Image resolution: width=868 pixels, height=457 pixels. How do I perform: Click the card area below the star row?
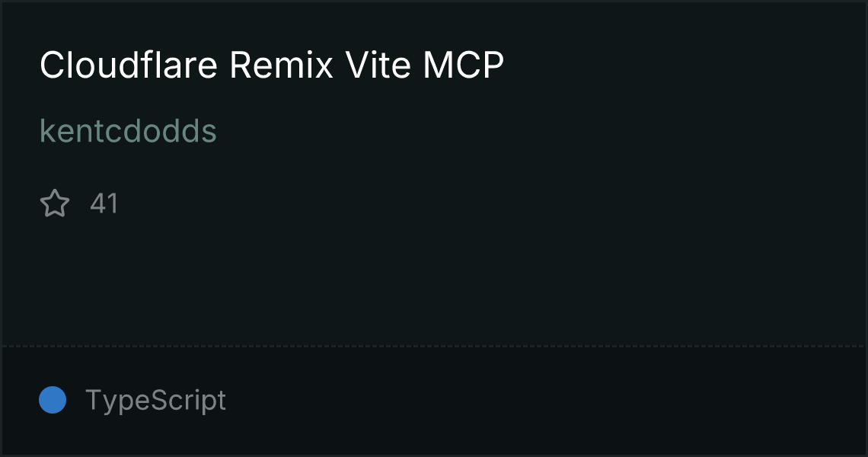click(434, 283)
